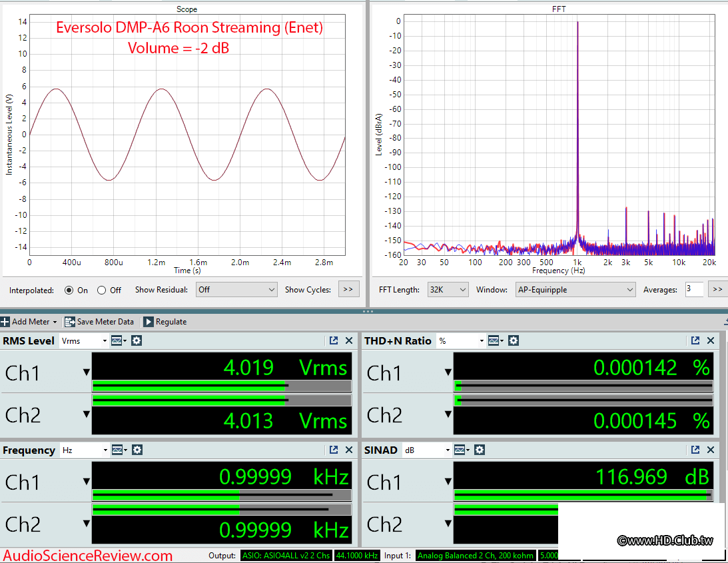Select Interpolated On radio button
728x563 pixels.
(x=69, y=290)
